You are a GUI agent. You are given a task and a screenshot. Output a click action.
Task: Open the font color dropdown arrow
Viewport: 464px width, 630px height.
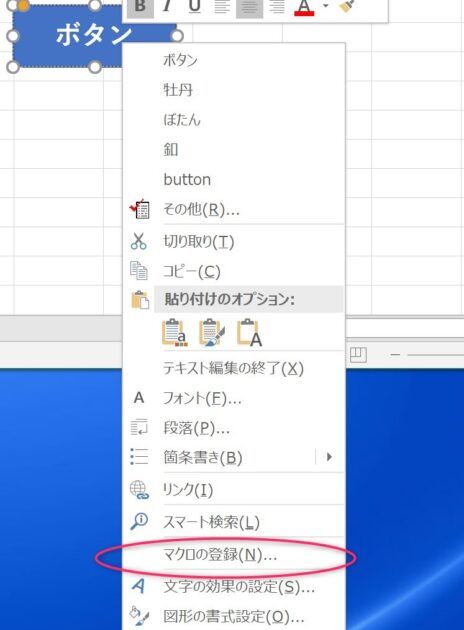click(x=325, y=6)
